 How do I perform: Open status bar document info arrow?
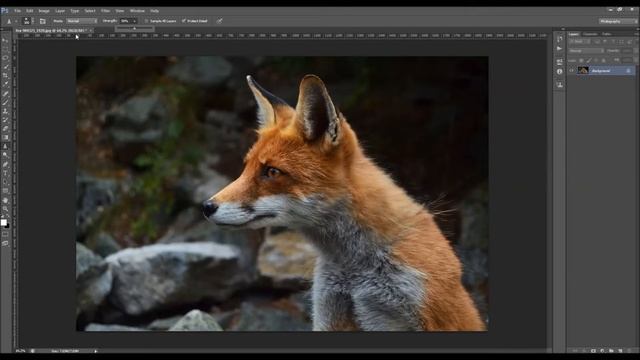(96, 351)
